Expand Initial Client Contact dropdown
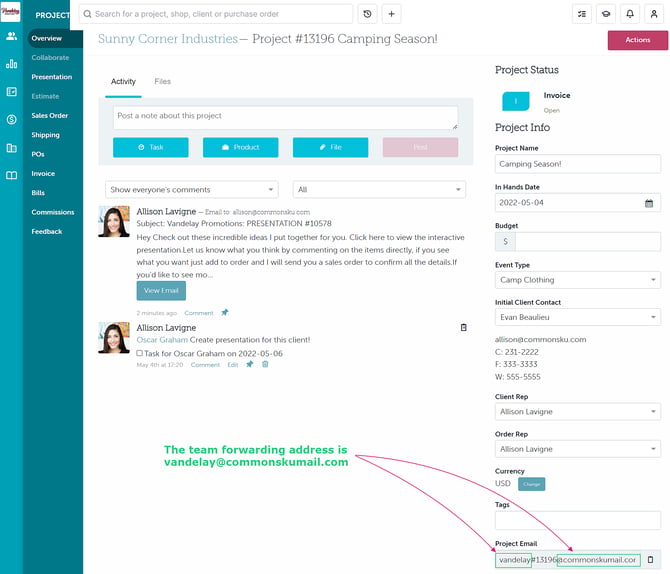The height and width of the screenshot is (574, 670). (x=578, y=317)
